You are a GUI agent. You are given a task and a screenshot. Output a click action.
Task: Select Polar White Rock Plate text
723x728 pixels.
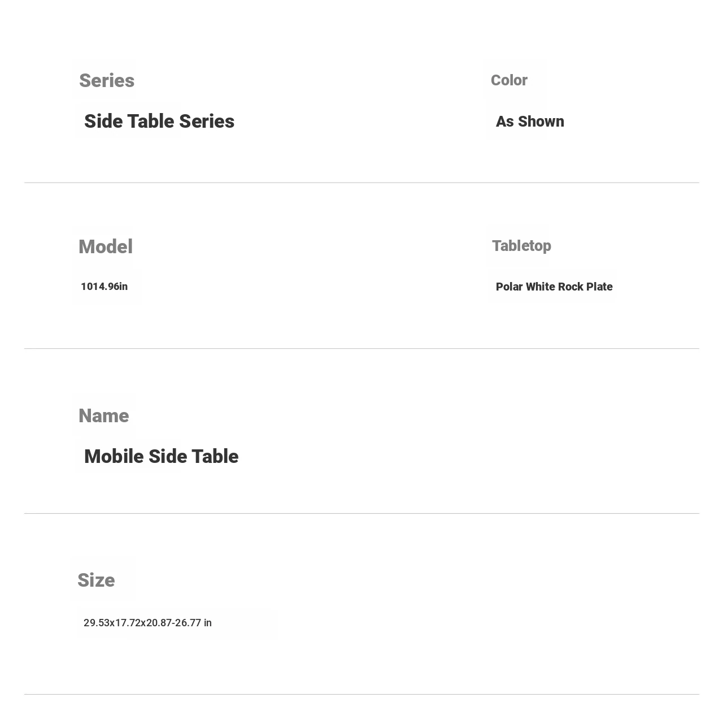[554, 287]
